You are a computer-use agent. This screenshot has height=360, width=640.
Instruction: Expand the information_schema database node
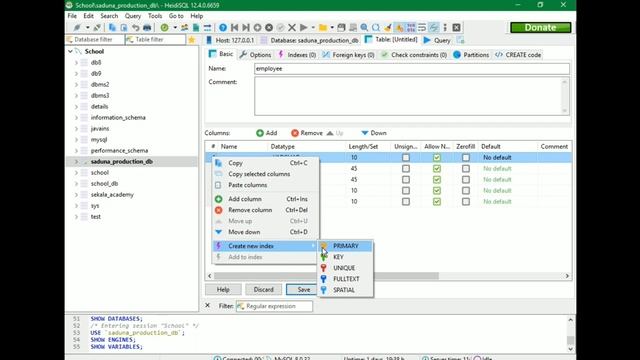76,118
